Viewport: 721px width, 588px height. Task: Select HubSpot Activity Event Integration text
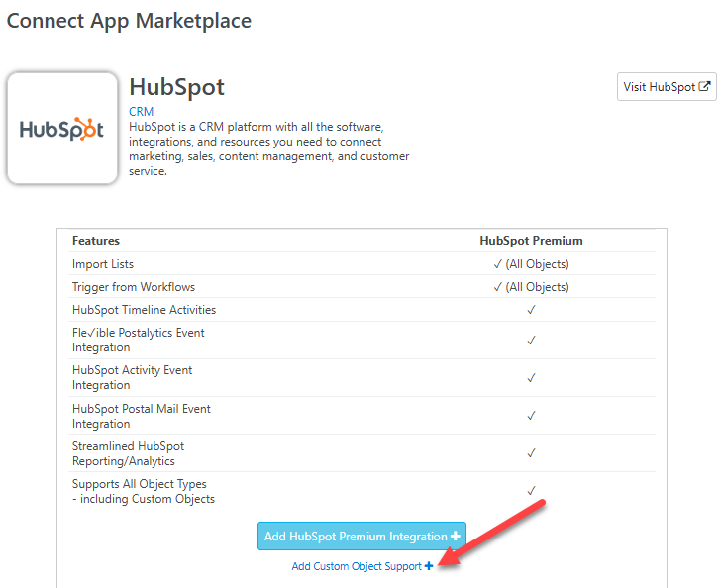coord(132,377)
